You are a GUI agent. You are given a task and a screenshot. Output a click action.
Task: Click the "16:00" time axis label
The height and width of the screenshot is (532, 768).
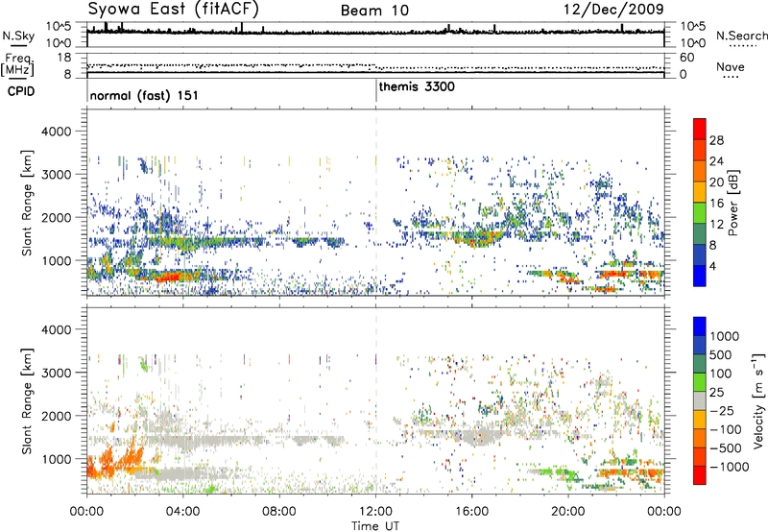click(x=471, y=512)
